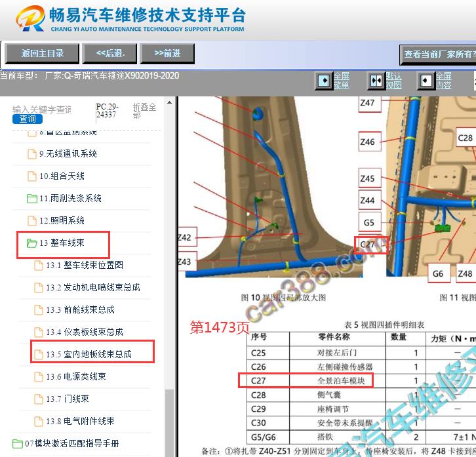Click the blue 查询 search button
This screenshot has height=457, width=476.
(x=28, y=119)
